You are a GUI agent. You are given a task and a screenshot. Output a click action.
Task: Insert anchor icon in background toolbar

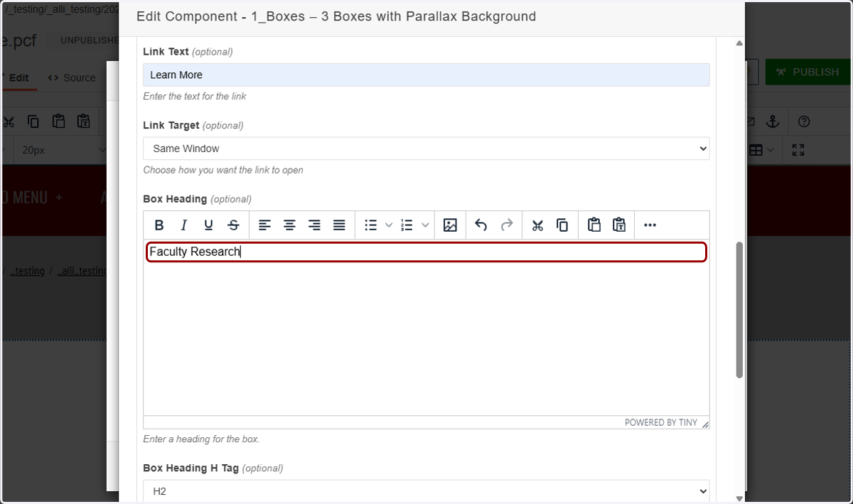click(x=773, y=122)
